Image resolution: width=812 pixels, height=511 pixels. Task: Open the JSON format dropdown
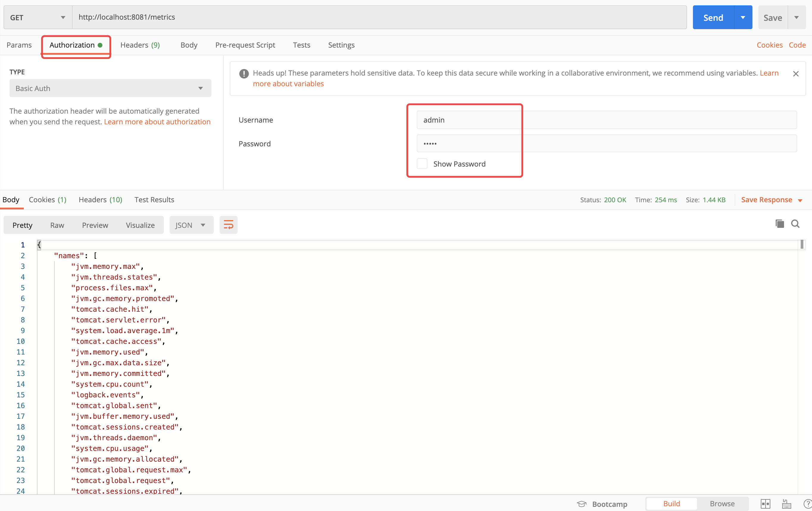pyautogui.click(x=191, y=225)
